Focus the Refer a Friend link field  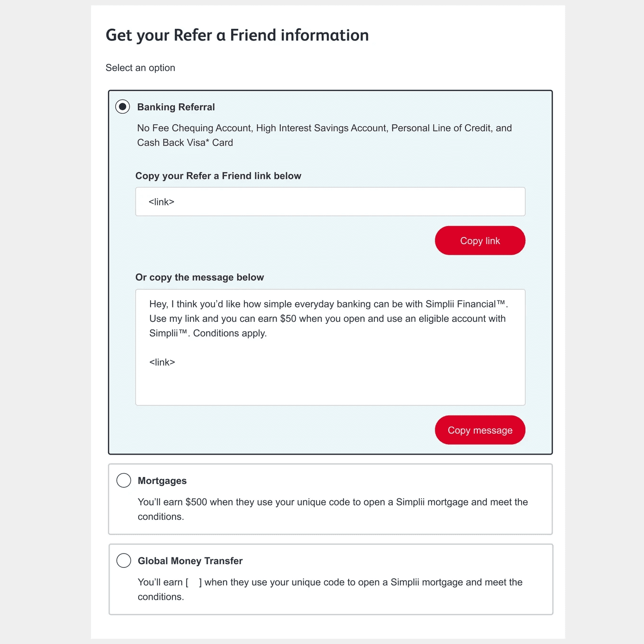[330, 201]
